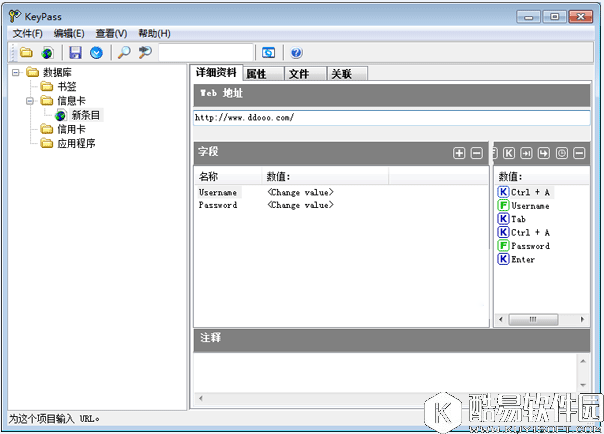Open the 查看(V) menu
604x434 pixels.
[111, 34]
